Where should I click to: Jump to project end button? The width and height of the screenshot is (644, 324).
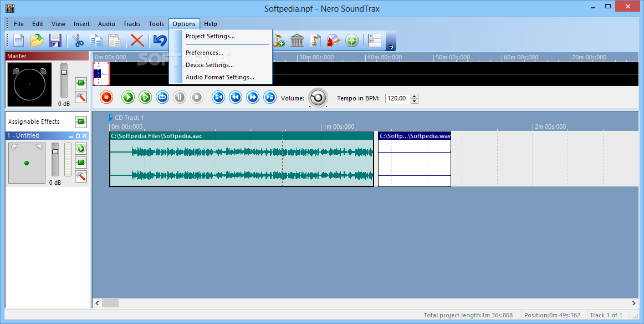point(270,97)
